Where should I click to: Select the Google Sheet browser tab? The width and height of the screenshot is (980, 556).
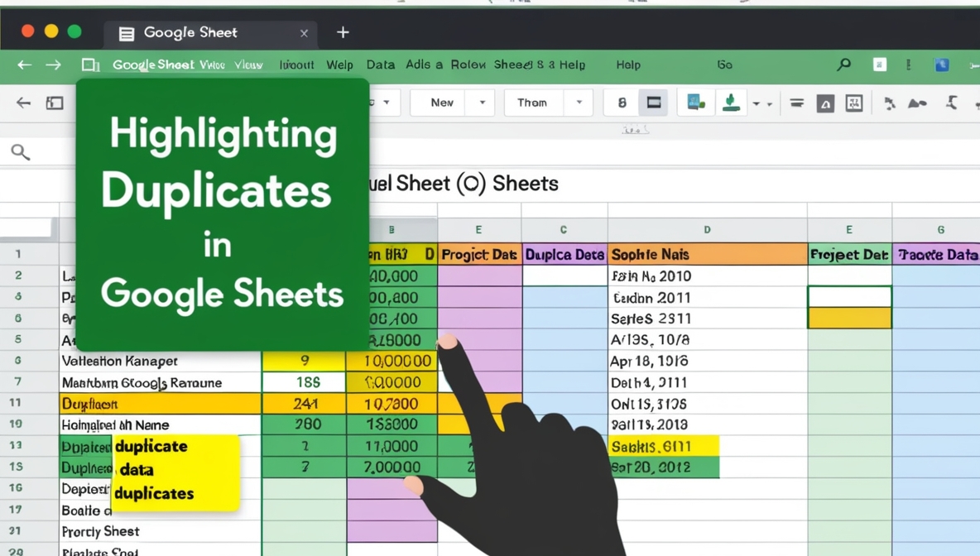[x=210, y=33]
